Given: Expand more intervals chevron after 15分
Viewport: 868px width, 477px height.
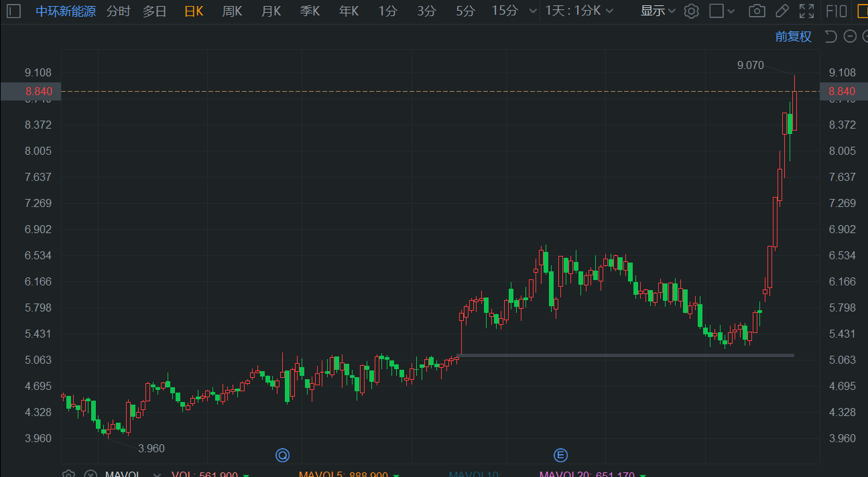Looking at the screenshot, I should [x=533, y=11].
